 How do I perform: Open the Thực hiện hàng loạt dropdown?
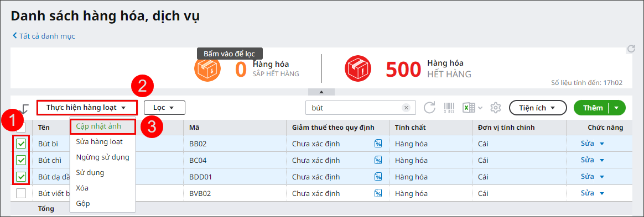click(86, 108)
